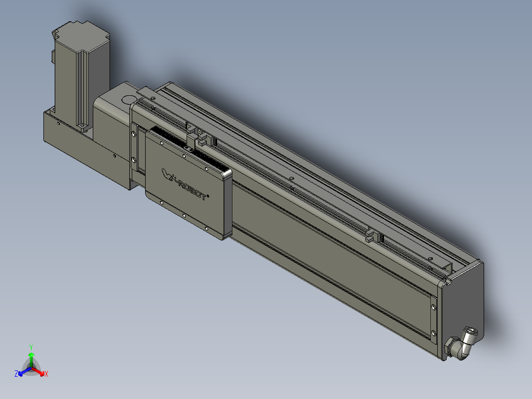
Task: Pick the limit sensor near the right end
Action: pyautogui.click(x=375, y=236)
